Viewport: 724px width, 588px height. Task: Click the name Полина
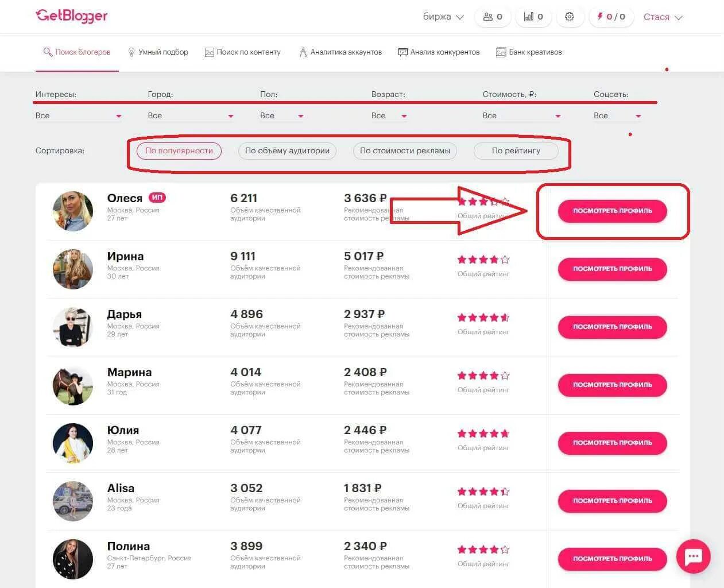(129, 546)
